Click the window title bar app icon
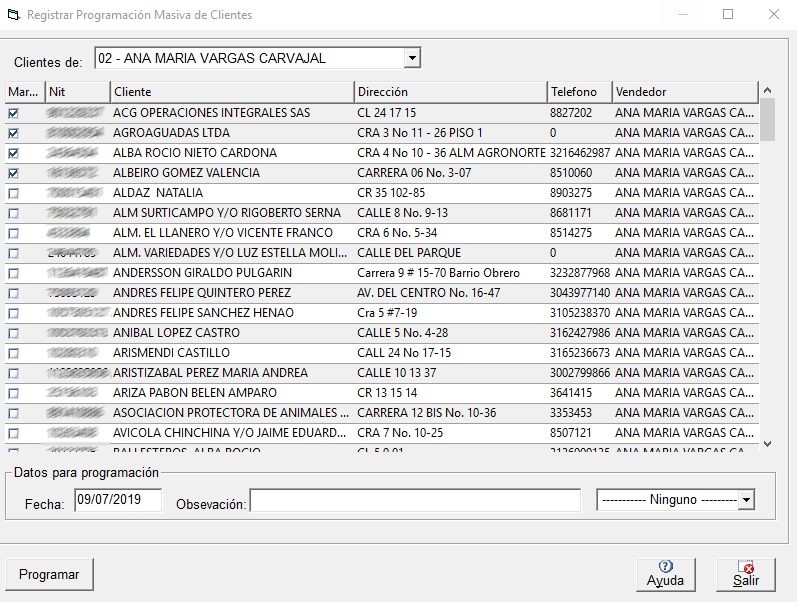Viewport: 797px width, 602px height. click(13, 15)
